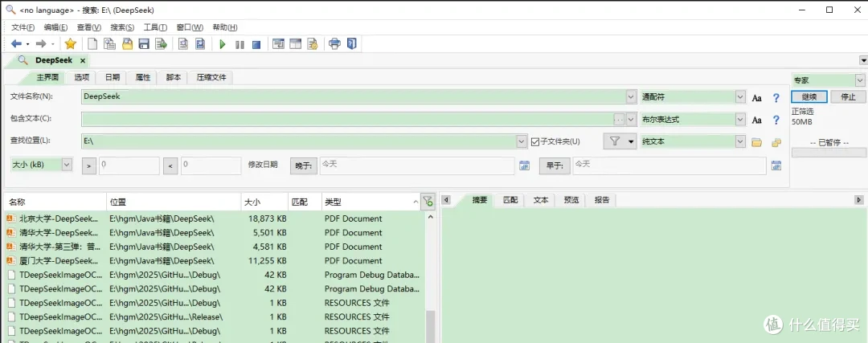868x343 pixels.
Task: Toggle case Aa on containing text row
Action: [757, 120]
